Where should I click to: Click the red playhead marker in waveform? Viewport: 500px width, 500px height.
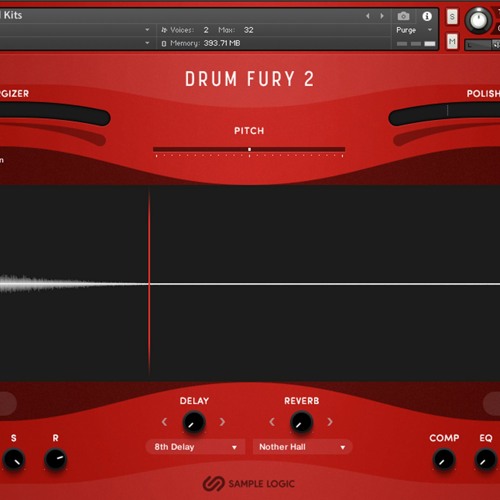pyautogui.click(x=149, y=283)
